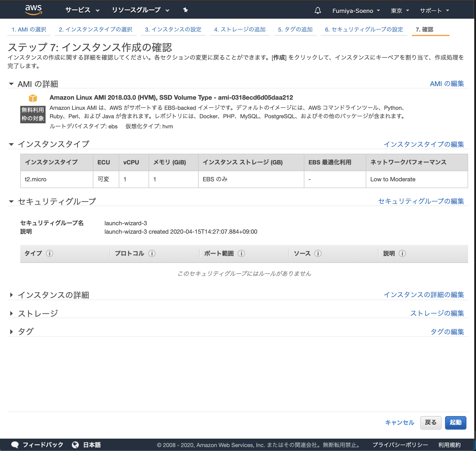The image size is (476, 451).
Task: Switch to step 4. ストレージの追加
Action: 240,29
